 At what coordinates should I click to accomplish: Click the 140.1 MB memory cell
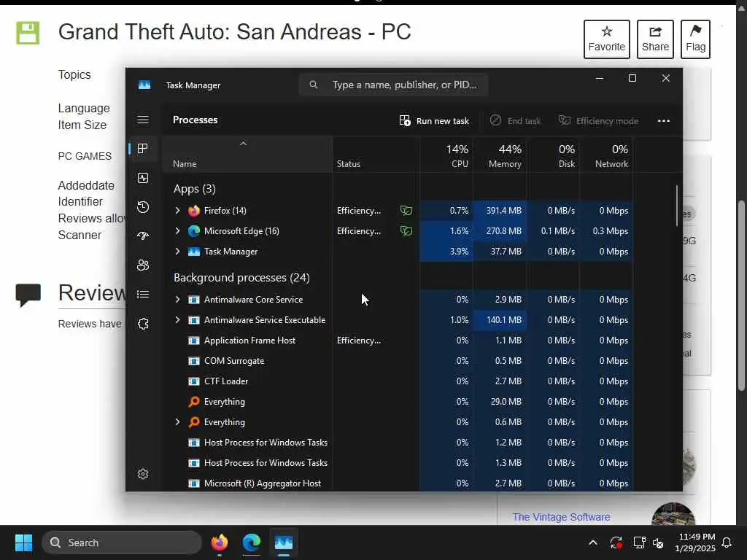pyautogui.click(x=500, y=320)
